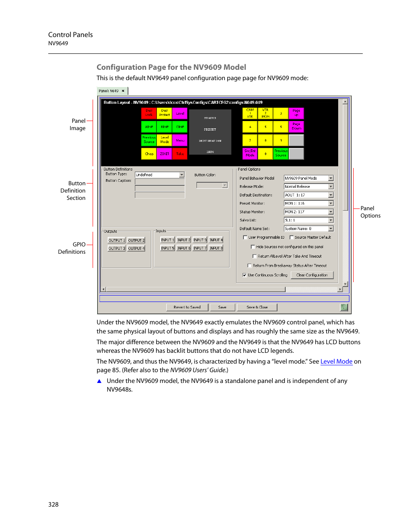The width and height of the screenshot is (411, 532).
Task: Check Return AllLevel After Take And Timeout
Action: coord(255,256)
